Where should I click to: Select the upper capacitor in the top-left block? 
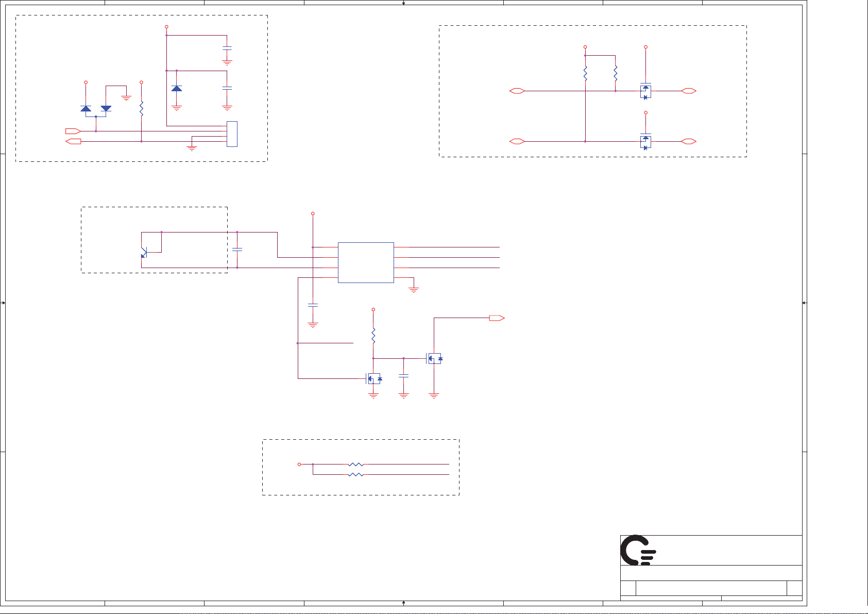[x=227, y=48]
